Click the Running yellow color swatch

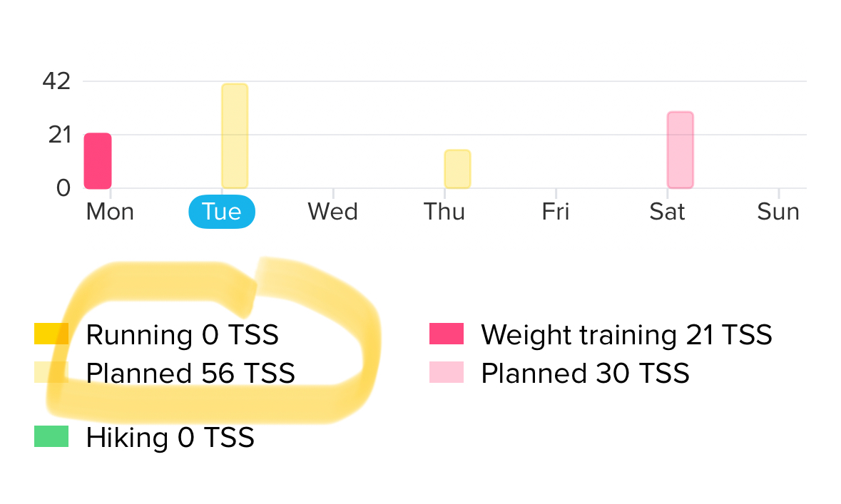[51, 334]
